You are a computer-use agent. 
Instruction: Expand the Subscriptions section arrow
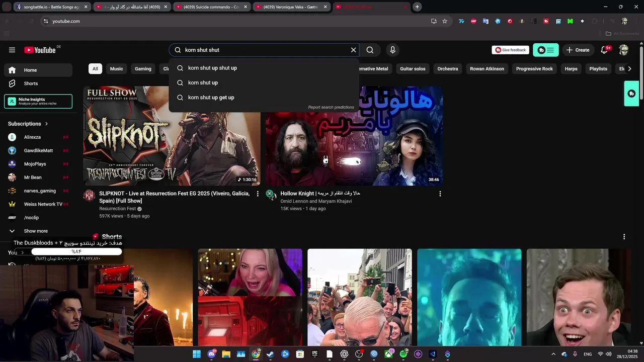pos(47,124)
